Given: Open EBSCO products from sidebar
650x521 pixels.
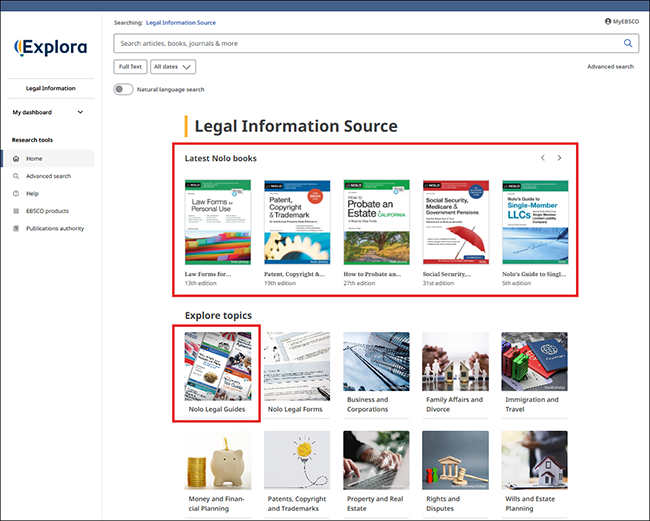Looking at the screenshot, I should pos(47,211).
